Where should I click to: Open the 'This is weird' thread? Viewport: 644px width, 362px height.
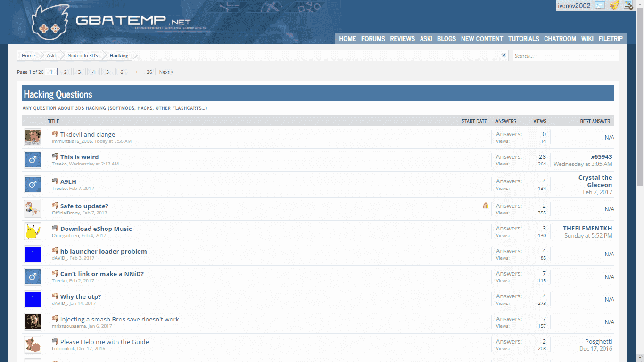[x=80, y=157]
